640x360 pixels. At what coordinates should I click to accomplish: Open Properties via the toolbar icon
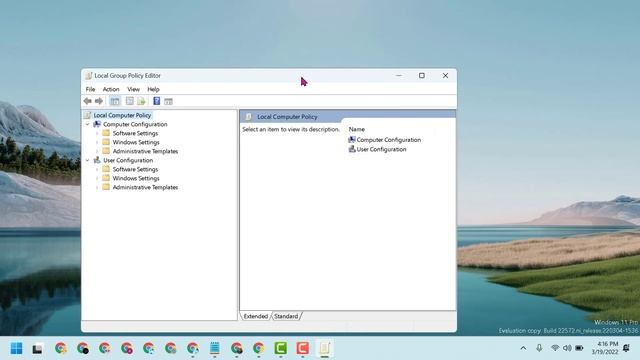(130, 101)
